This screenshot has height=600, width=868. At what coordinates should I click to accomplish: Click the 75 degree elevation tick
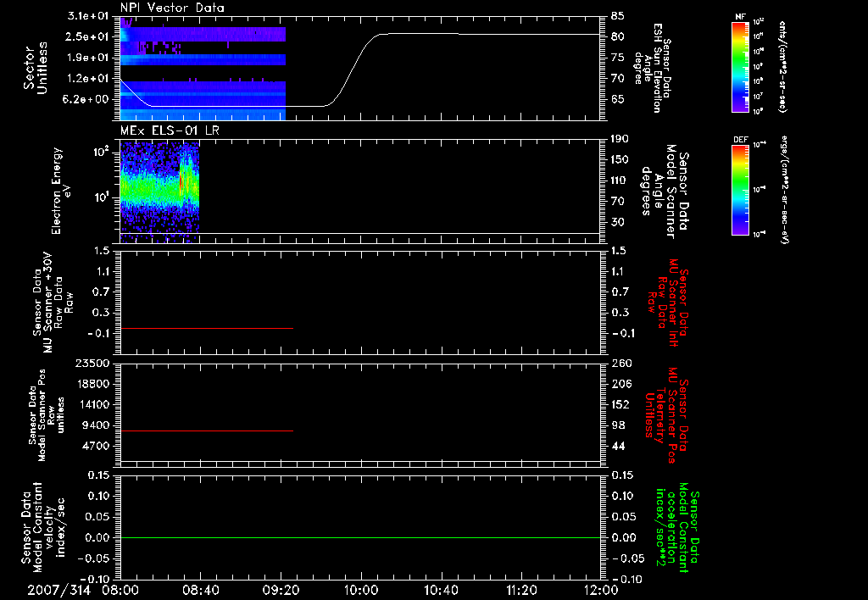point(618,58)
